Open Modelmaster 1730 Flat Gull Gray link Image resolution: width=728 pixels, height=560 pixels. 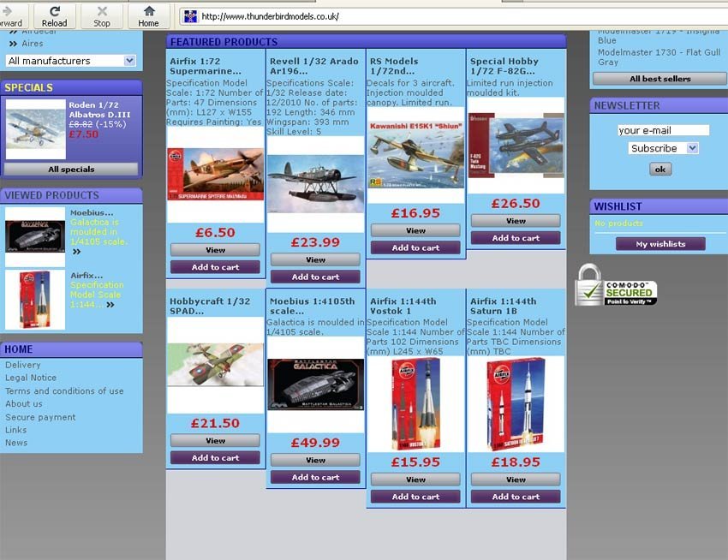pyautogui.click(x=659, y=57)
